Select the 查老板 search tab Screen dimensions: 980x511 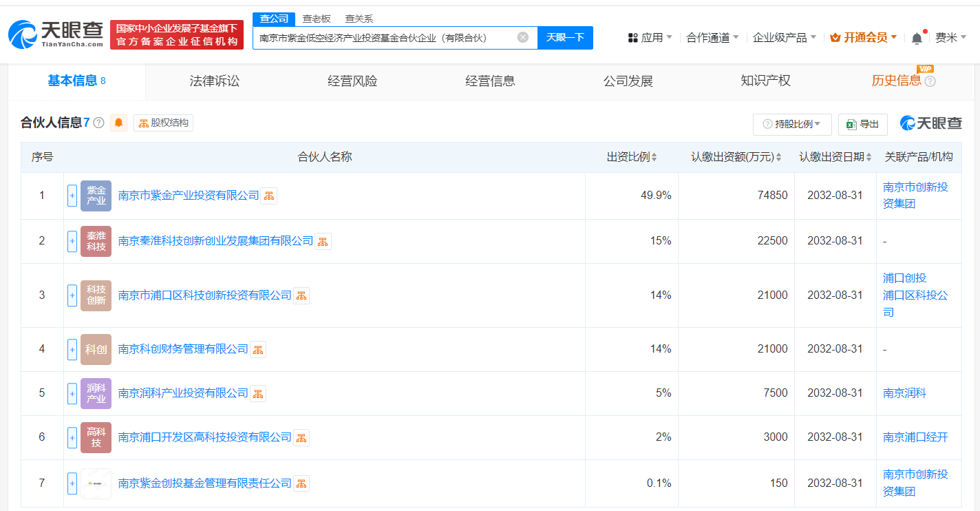pyautogui.click(x=317, y=19)
